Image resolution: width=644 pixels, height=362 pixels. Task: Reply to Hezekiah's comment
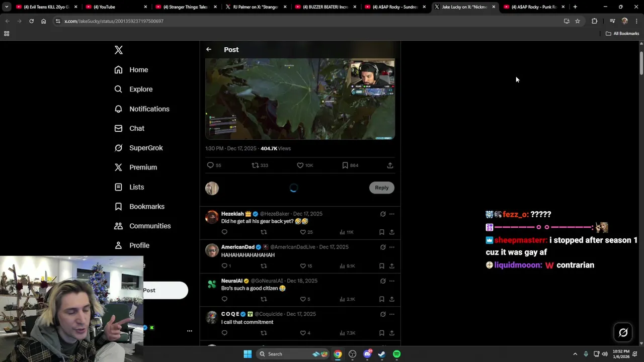point(224,232)
